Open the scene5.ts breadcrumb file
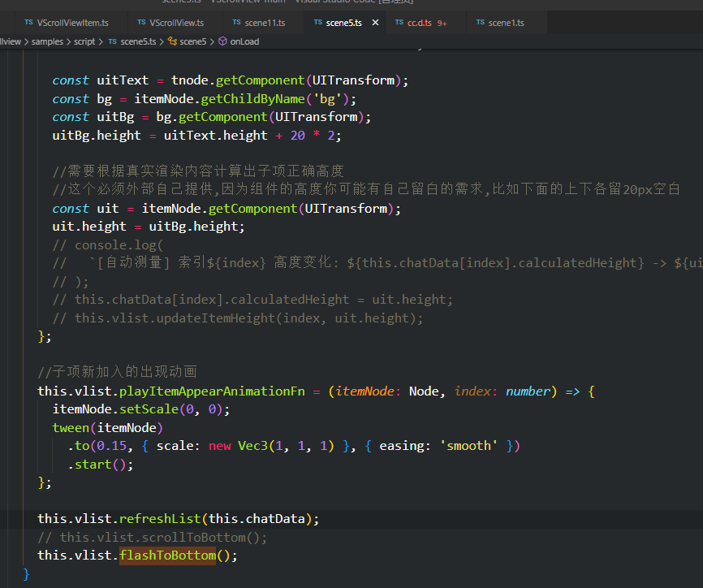 pos(138,41)
